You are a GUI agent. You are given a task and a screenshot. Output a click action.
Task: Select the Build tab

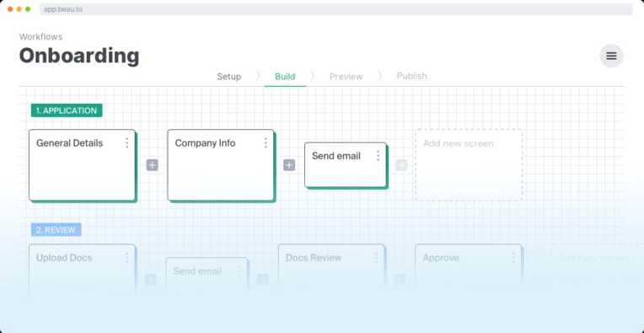pyautogui.click(x=285, y=77)
